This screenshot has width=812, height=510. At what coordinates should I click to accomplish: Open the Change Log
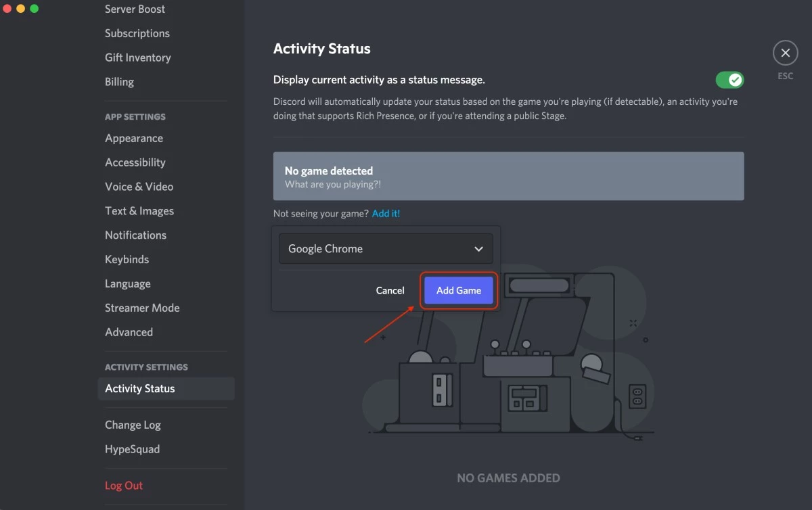tap(133, 425)
